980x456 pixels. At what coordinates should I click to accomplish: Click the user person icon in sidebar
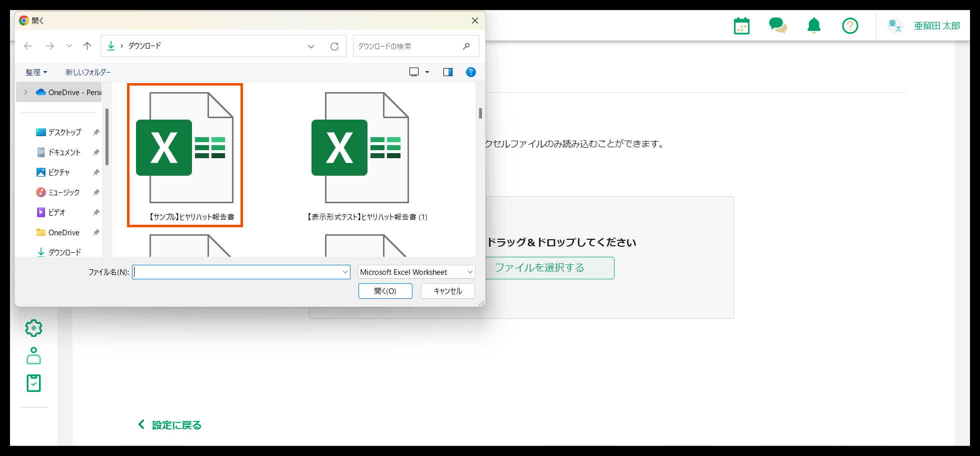33,356
